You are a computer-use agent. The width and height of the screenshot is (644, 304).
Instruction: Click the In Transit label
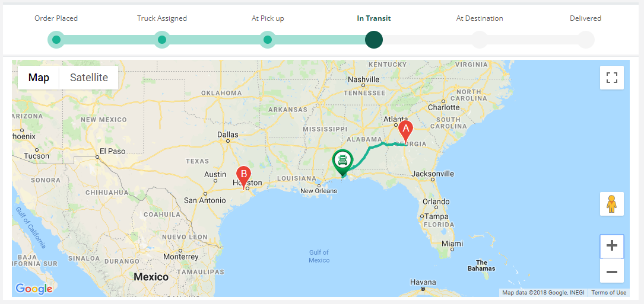point(374,18)
